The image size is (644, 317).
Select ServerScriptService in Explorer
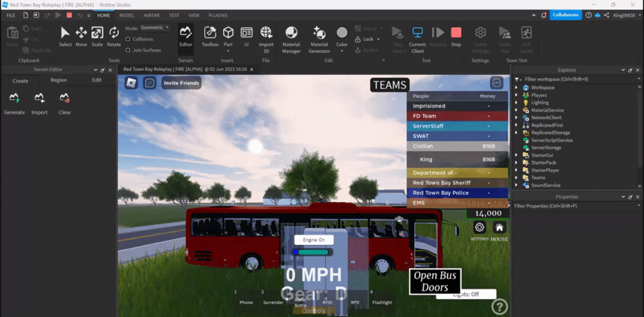[552, 140]
